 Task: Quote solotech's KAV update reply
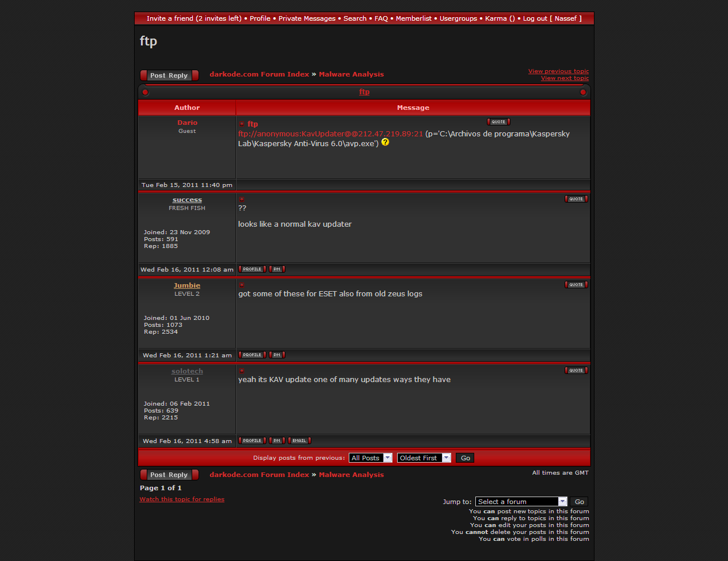(x=576, y=371)
